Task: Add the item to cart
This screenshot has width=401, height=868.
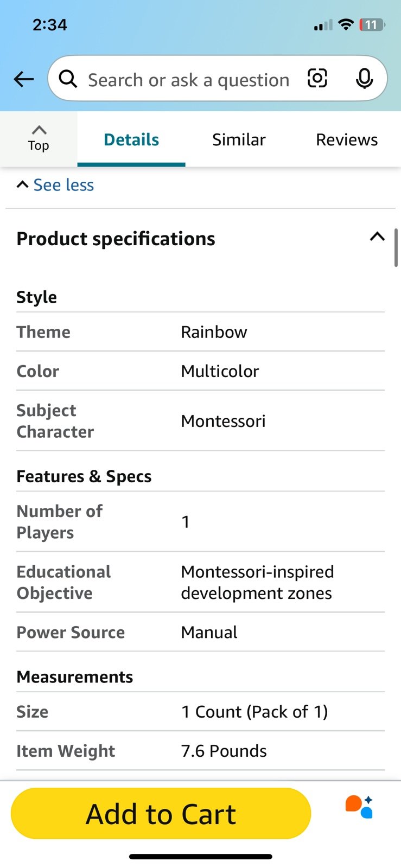Action: pyautogui.click(x=161, y=814)
